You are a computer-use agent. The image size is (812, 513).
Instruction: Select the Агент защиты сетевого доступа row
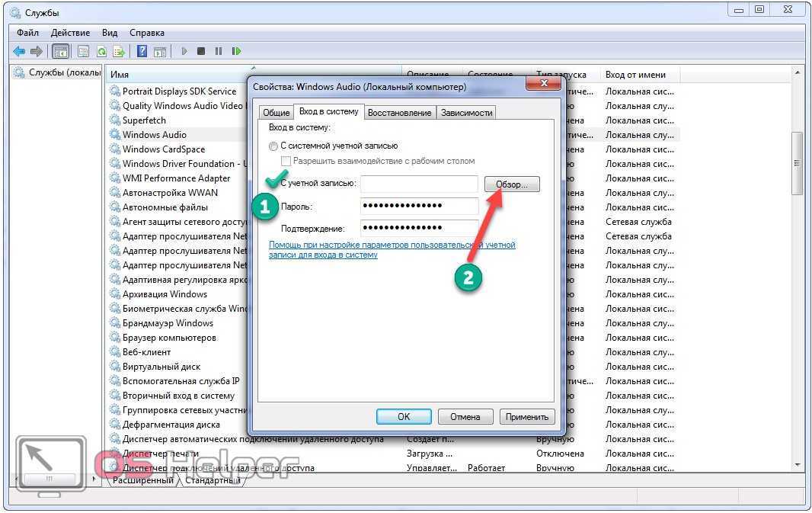(176, 222)
